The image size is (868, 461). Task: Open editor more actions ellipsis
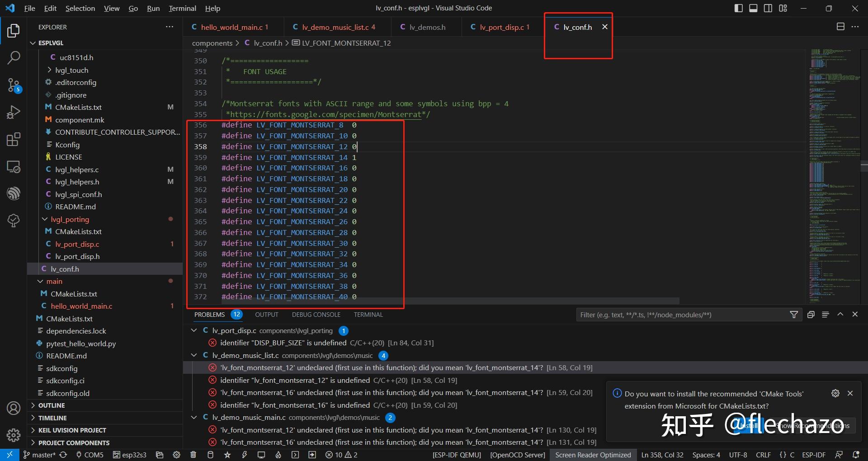coord(855,27)
